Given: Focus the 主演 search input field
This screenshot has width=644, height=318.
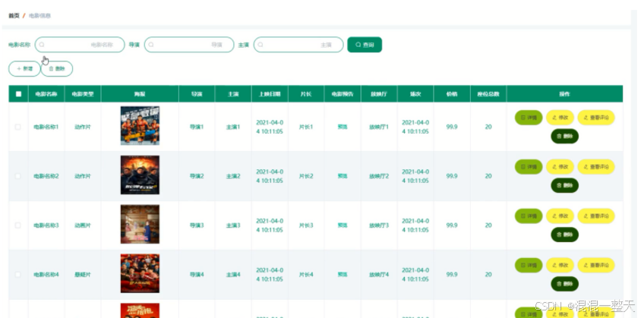Looking at the screenshot, I should pos(298,45).
